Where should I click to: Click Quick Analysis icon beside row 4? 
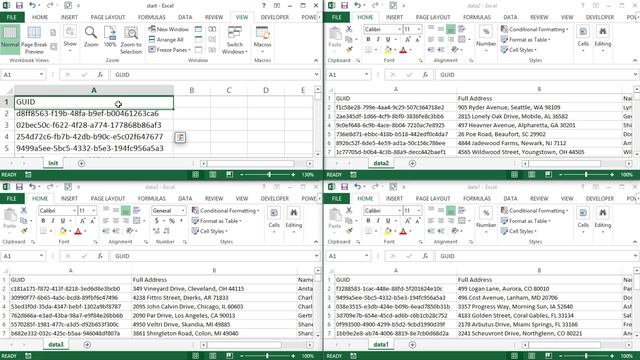[x=180, y=137]
